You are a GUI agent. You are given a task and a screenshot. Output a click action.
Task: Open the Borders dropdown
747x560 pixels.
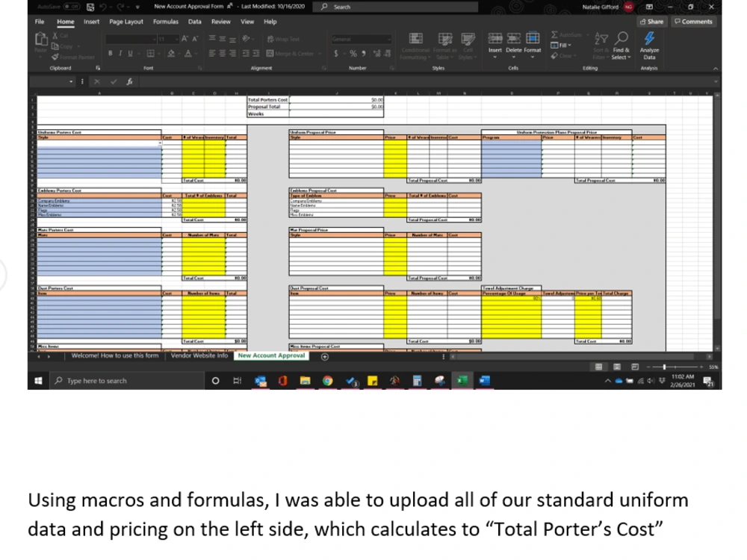(157, 53)
